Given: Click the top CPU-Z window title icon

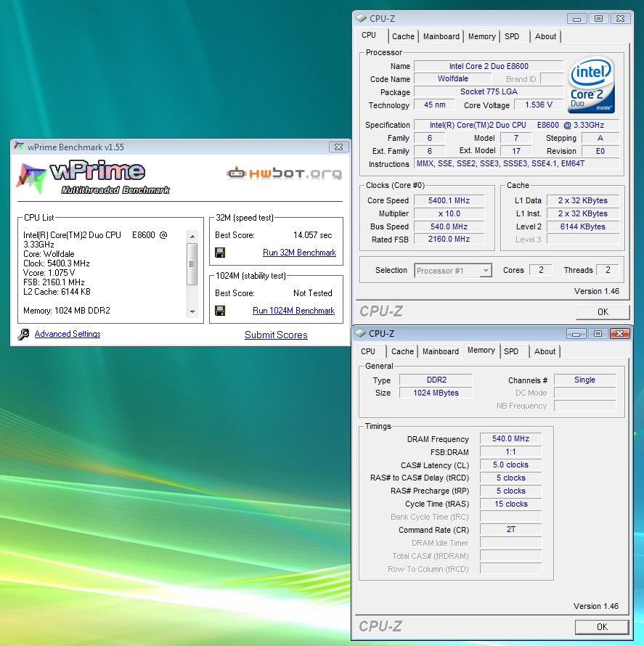Looking at the screenshot, I should (x=361, y=19).
